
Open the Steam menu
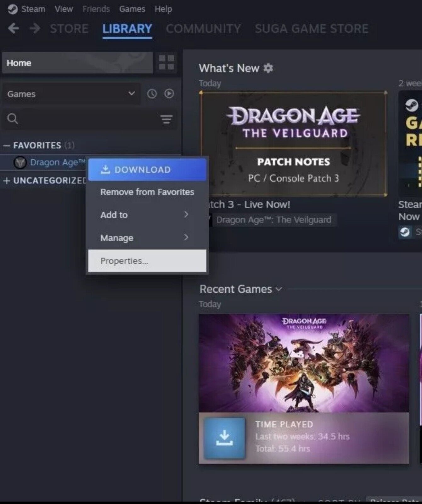click(33, 9)
